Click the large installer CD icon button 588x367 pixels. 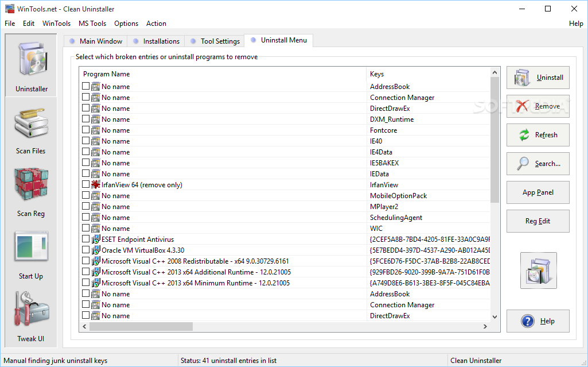(x=538, y=271)
